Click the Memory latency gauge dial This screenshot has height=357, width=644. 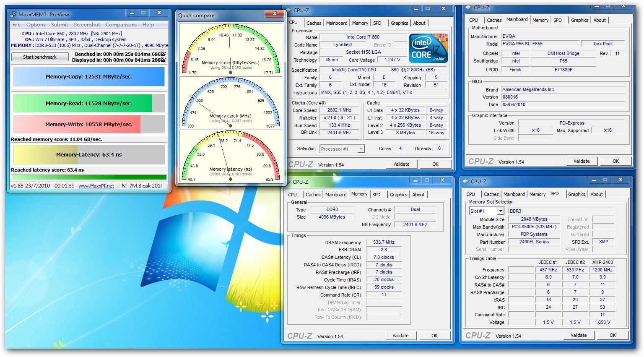230,156
